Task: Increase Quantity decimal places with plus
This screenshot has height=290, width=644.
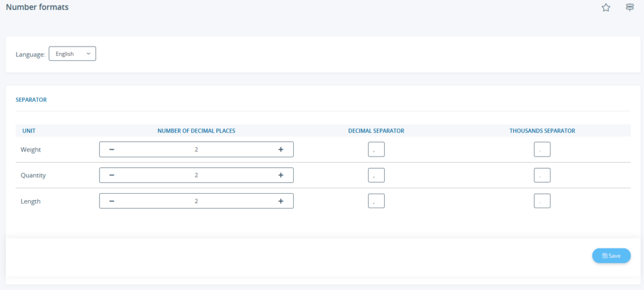Action: pos(281,176)
